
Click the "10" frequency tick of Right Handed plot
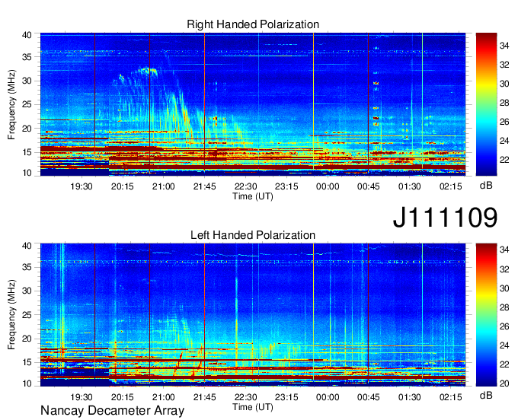coord(27,173)
